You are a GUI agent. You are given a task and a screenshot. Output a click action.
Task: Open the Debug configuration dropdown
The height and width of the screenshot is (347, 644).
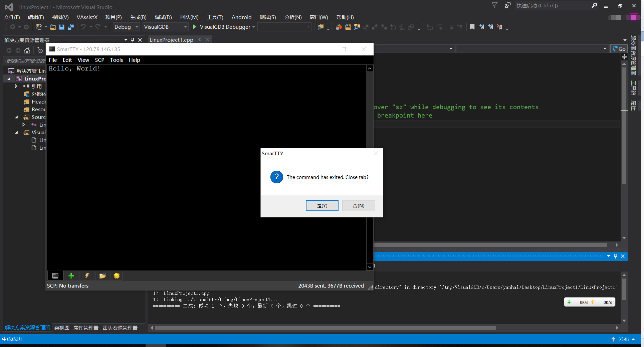[x=137, y=27]
